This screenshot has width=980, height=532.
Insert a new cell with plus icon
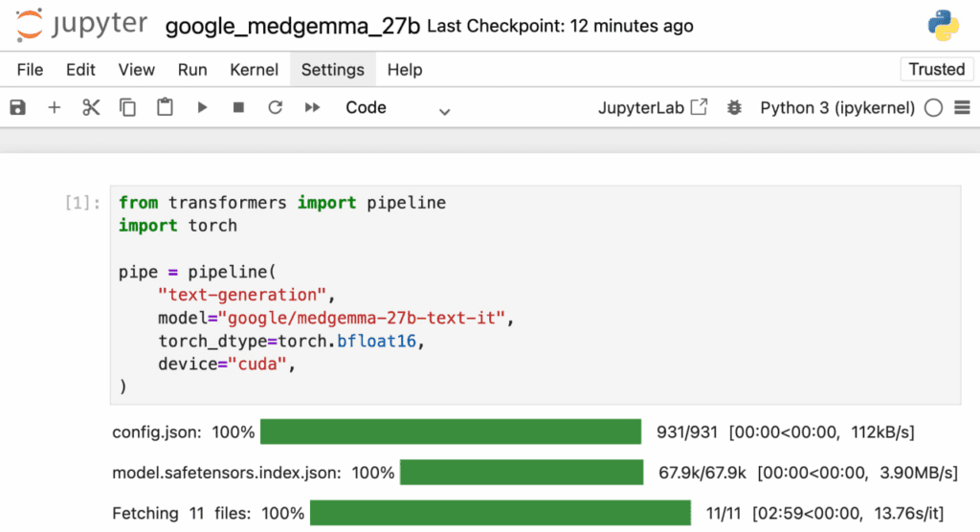(x=55, y=108)
